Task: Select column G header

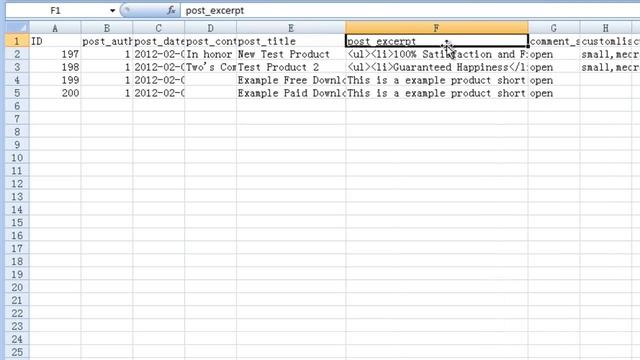Action: [554, 28]
